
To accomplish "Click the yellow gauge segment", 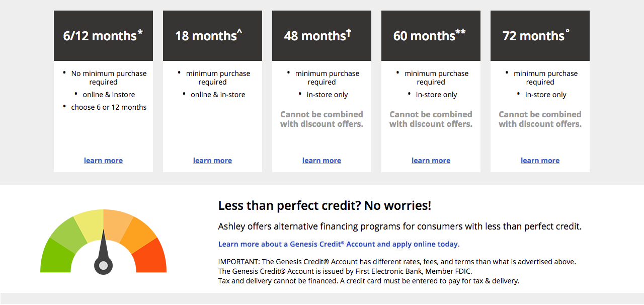I will click(x=90, y=224).
